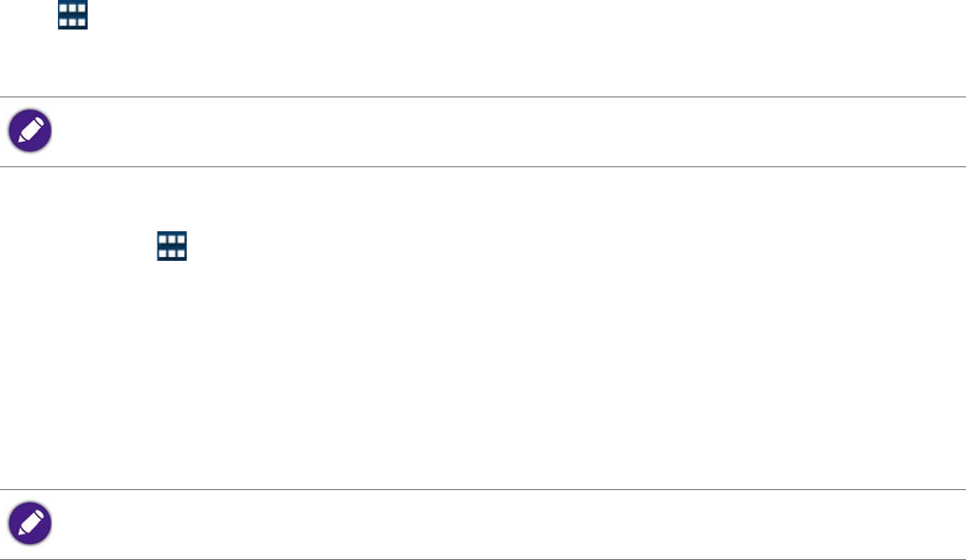The height and width of the screenshot is (560, 966).
Task: Click the purple pencil icon in the first note
Action: (x=30, y=131)
